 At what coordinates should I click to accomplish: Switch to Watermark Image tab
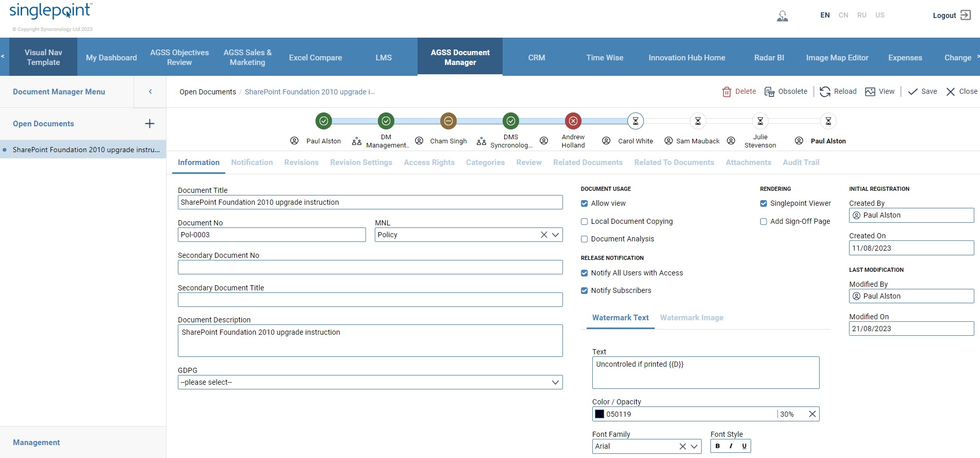coord(692,318)
